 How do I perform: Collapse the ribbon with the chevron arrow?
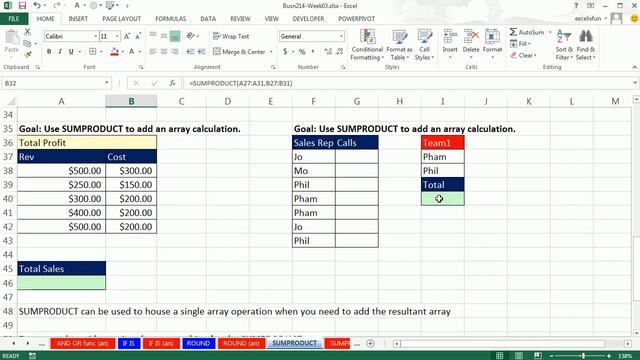(634, 67)
